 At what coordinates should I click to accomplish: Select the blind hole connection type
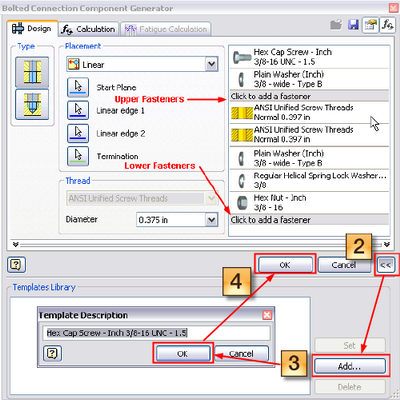(x=32, y=104)
